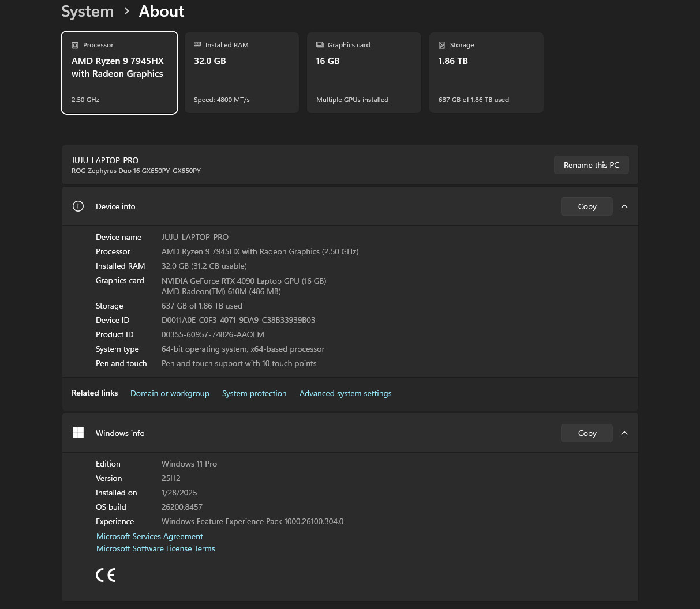Click the OS build value 26200.8457
Viewport: 700px width, 609px height.
click(182, 507)
